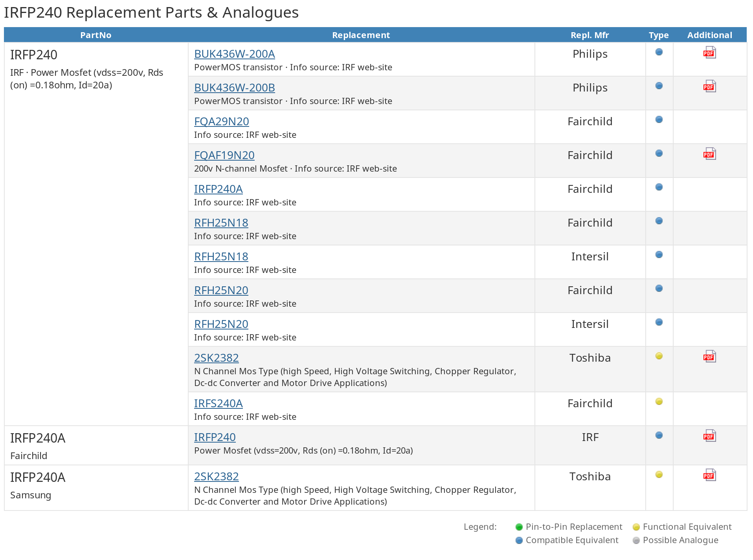Open the Intersil RFH25N18 link
Viewport: 753px width, 560px height.
click(221, 256)
